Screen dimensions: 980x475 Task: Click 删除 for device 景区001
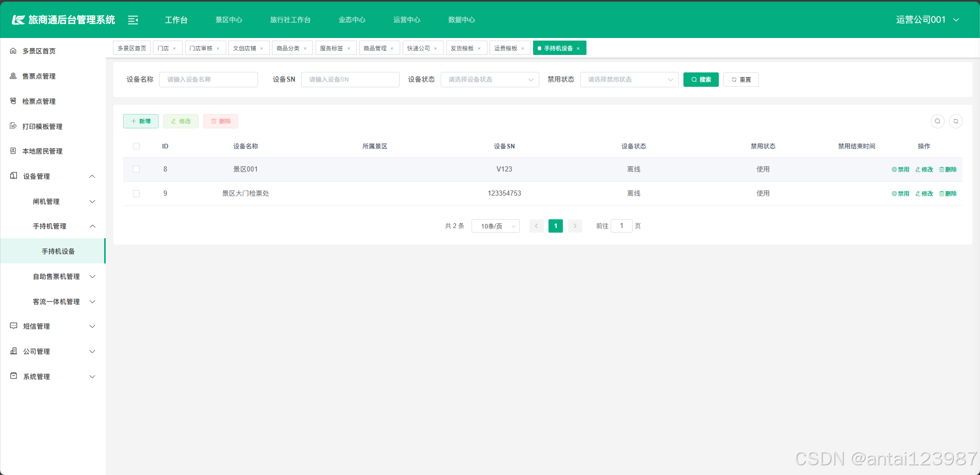(948, 169)
